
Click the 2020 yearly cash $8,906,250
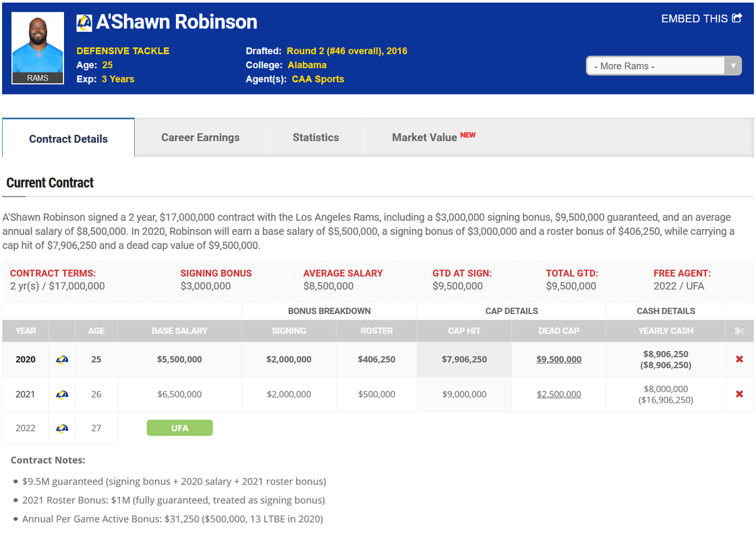click(x=666, y=354)
